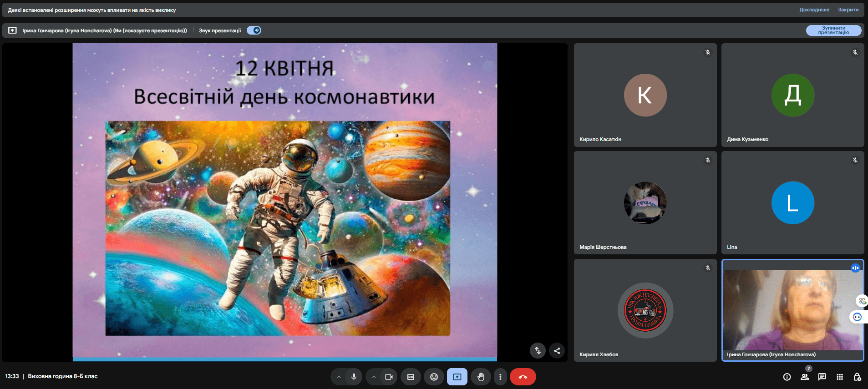Show the participants list icon
Image resolution: width=868 pixels, height=389 pixels.
pyautogui.click(x=805, y=377)
